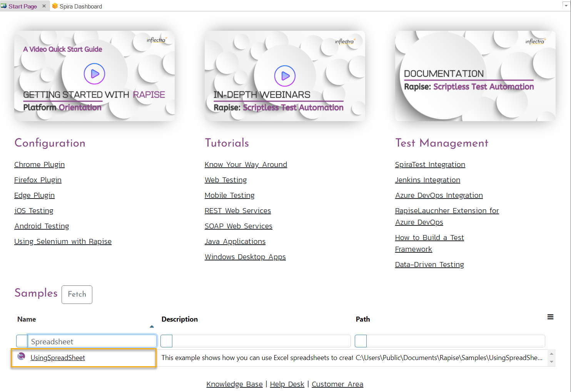Image resolution: width=571 pixels, height=392 pixels.
Task: Open the UsingSpreadSheet sample link
Action: click(x=58, y=358)
